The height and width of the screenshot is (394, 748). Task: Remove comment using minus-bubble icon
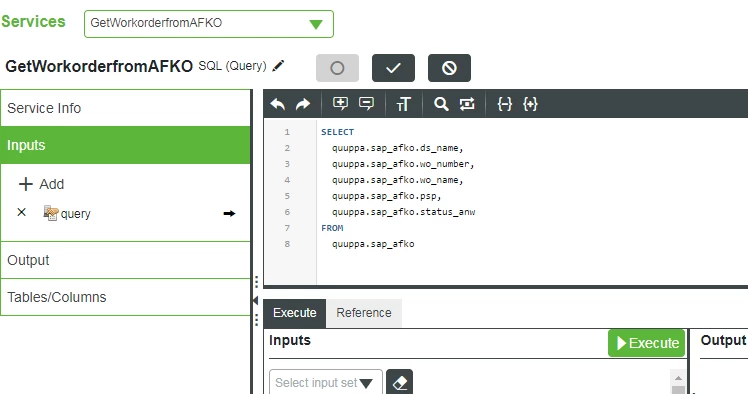coord(366,104)
